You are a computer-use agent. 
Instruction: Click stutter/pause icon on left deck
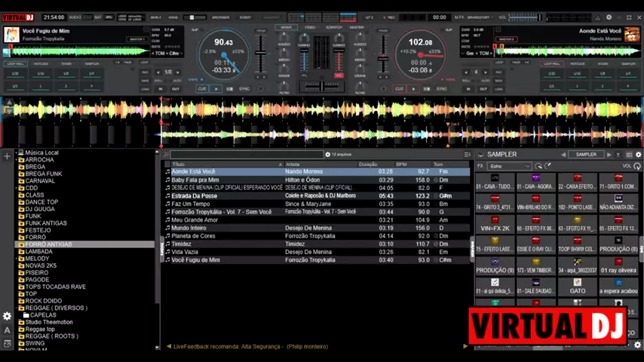pos(229,89)
